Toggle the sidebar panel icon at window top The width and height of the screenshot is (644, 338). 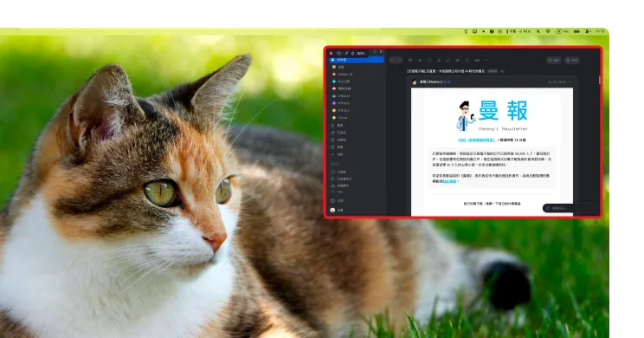(x=382, y=51)
